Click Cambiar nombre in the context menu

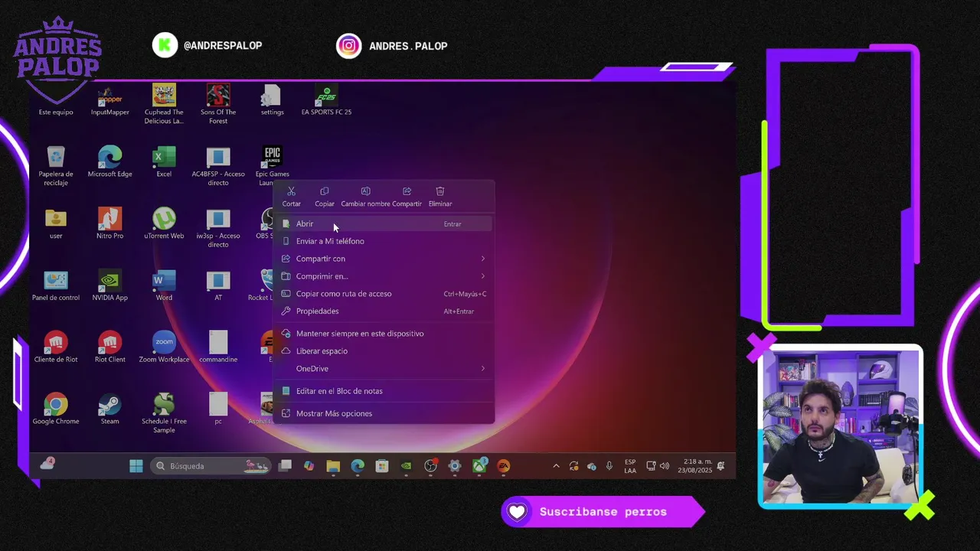(x=365, y=197)
